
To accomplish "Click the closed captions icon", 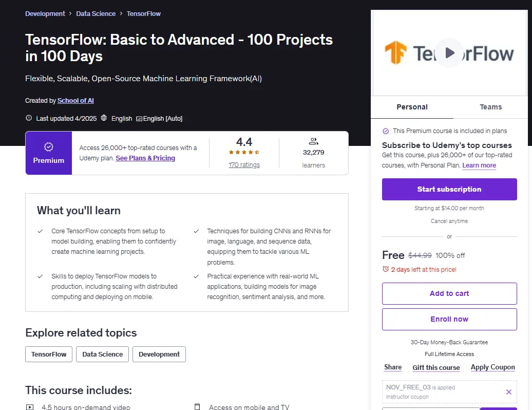I will 139,119.
